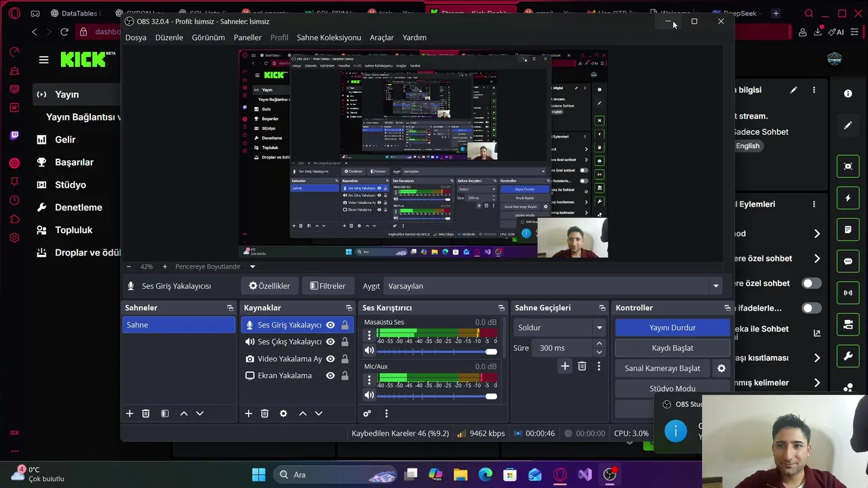Image resolution: width=868 pixels, height=488 pixels.
Task: Increase Süre duration stepper up arrow
Action: pyautogui.click(x=599, y=344)
